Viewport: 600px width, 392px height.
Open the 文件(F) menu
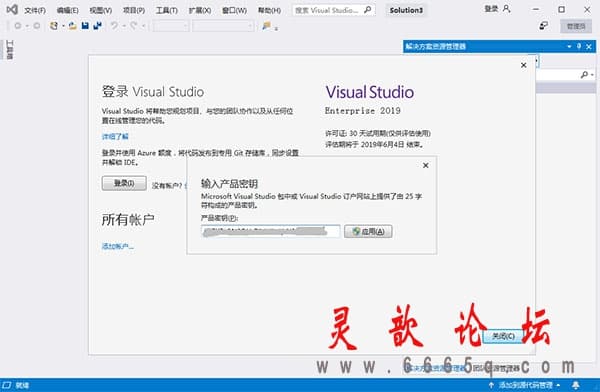(x=35, y=10)
